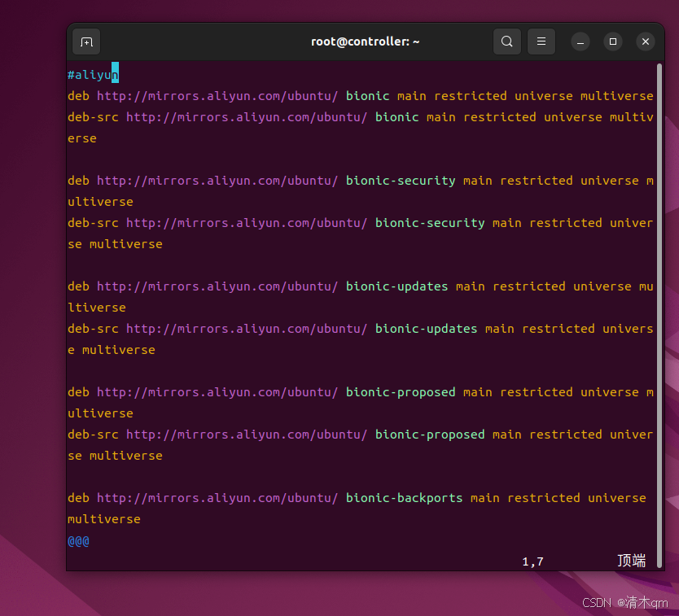Click the 顶端 status indicator
Viewport: 679px width, 616px height.
[631, 561]
